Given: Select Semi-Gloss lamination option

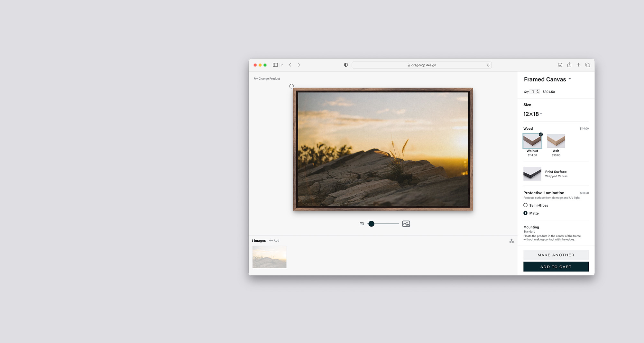Looking at the screenshot, I should pyautogui.click(x=525, y=205).
